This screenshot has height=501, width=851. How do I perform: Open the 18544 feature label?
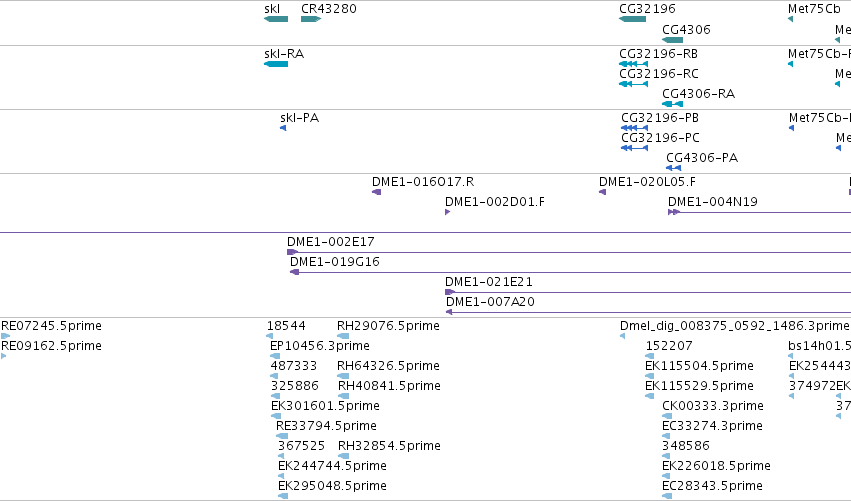(x=286, y=326)
